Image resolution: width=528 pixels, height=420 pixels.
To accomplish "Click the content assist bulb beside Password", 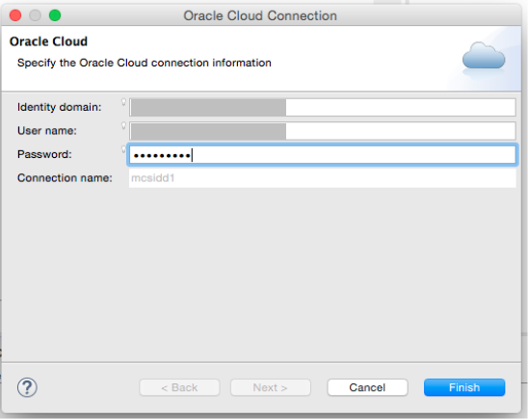I will (123, 149).
